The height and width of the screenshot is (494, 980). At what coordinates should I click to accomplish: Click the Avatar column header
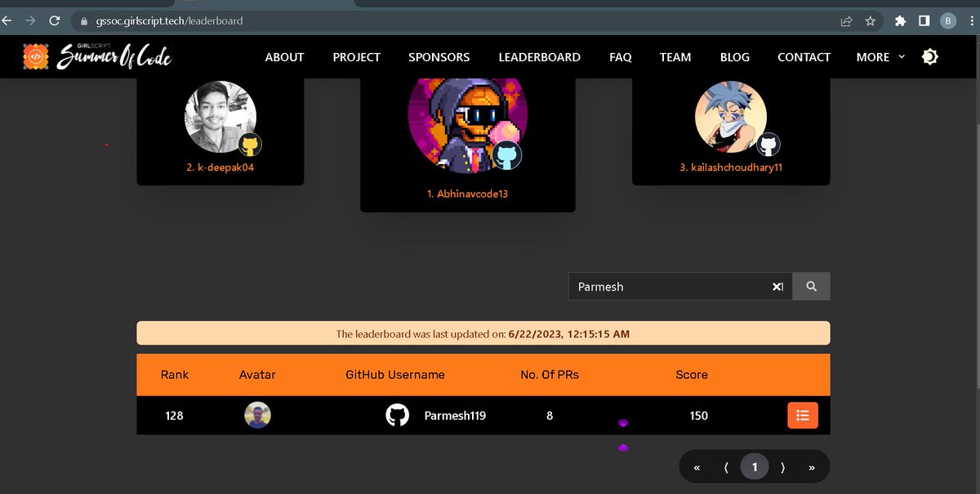tap(257, 375)
